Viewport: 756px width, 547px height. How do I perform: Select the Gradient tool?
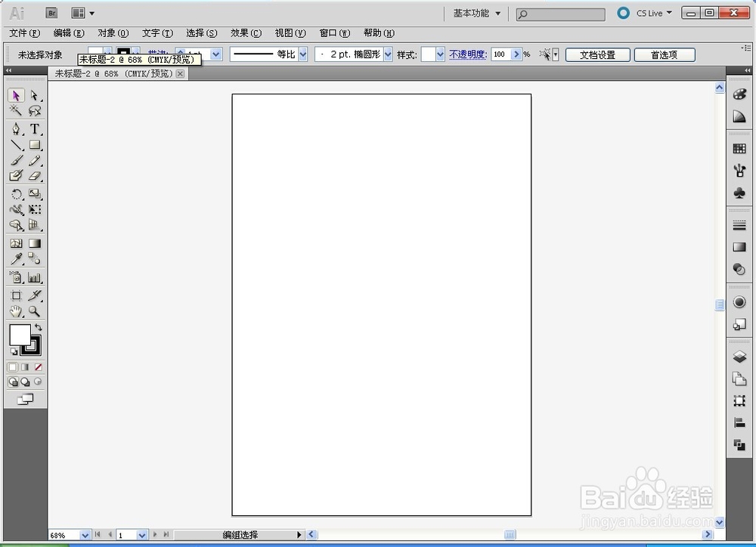[34, 243]
